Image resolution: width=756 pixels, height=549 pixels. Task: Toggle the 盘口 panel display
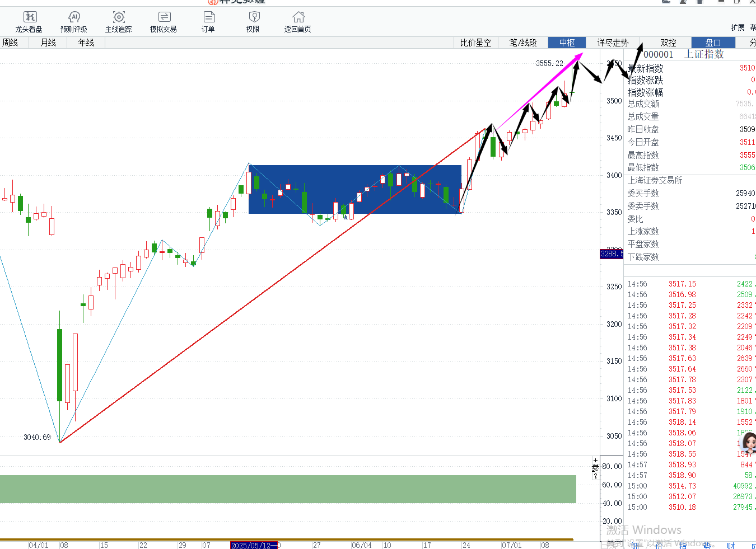[713, 43]
